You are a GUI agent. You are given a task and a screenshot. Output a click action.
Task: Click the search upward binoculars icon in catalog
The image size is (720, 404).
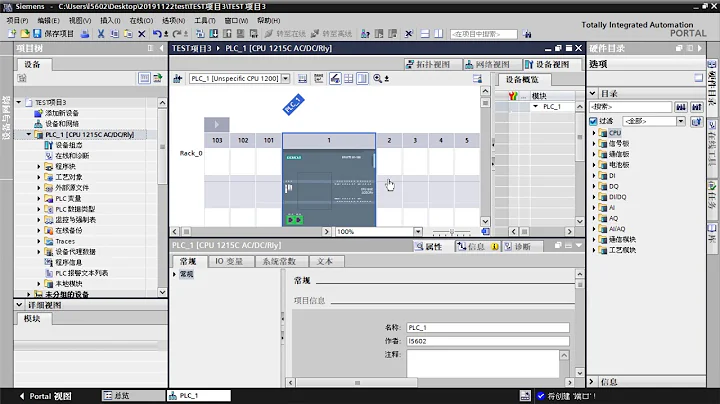(x=697, y=107)
